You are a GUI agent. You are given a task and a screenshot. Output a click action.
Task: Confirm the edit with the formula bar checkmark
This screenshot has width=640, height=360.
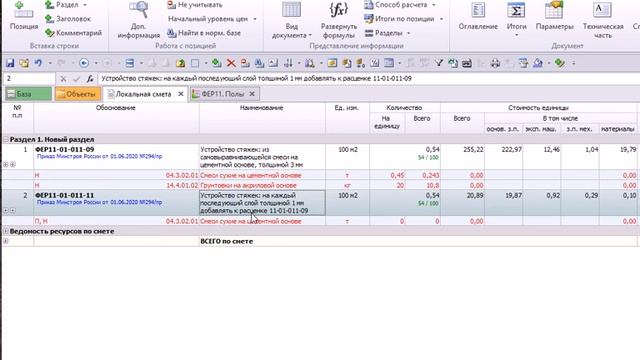(x=76, y=78)
